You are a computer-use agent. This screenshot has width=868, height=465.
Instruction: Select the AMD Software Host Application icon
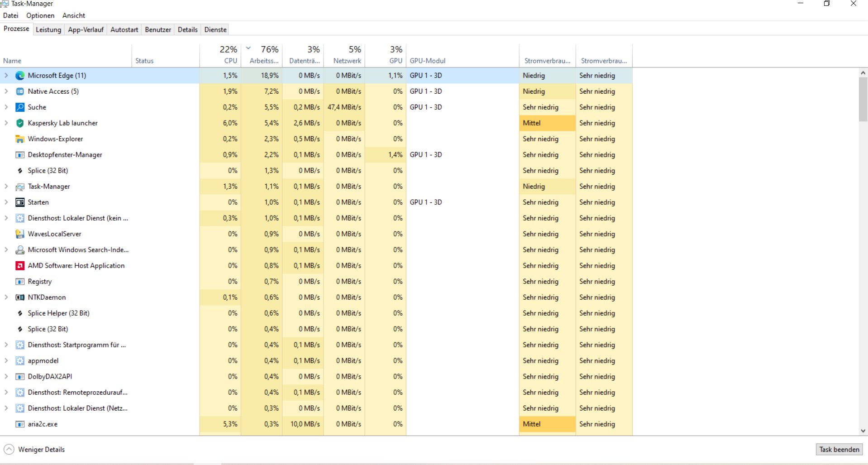pos(20,266)
